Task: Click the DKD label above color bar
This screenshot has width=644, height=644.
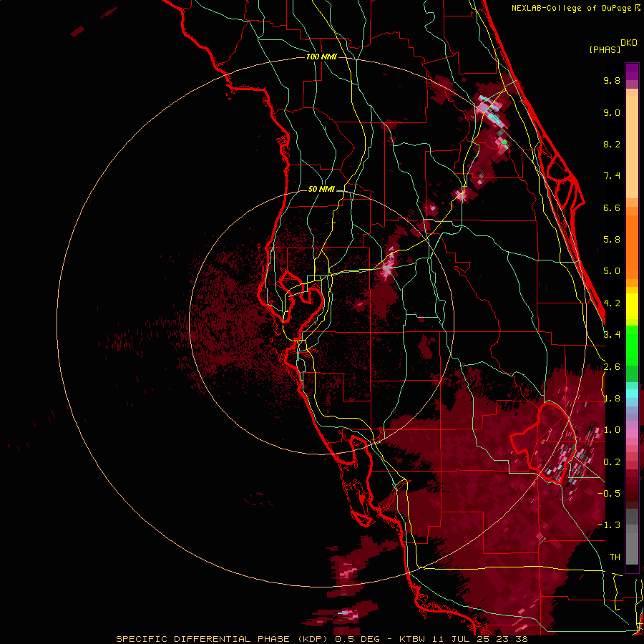Action: point(629,43)
